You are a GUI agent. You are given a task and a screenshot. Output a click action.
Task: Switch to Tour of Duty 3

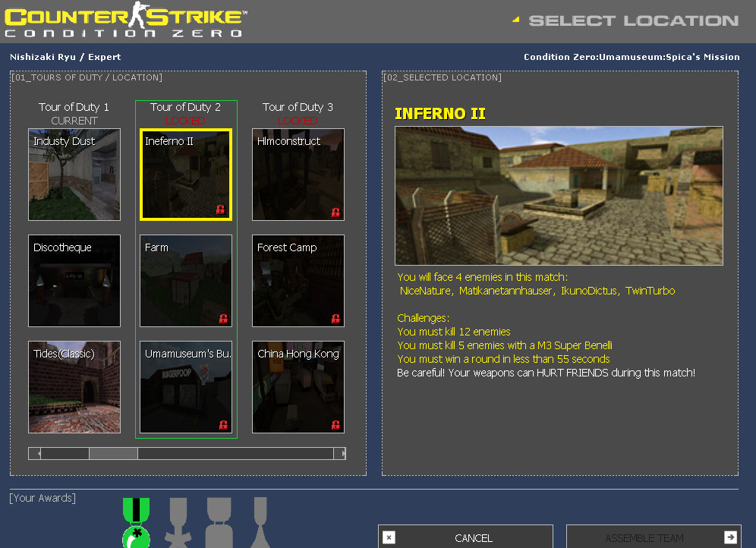point(298,107)
